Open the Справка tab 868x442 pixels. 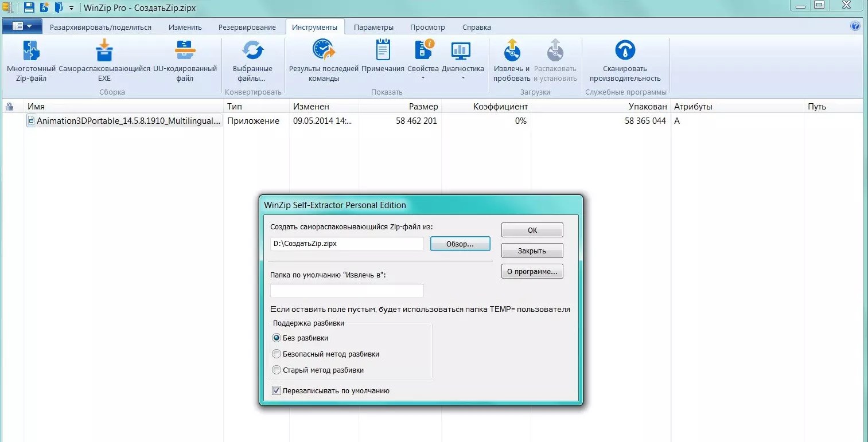pos(476,27)
